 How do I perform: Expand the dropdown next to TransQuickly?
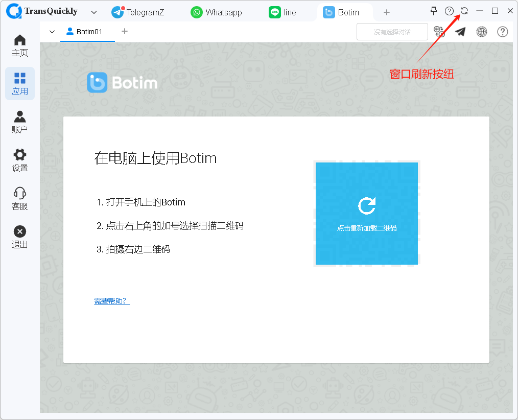pos(94,13)
